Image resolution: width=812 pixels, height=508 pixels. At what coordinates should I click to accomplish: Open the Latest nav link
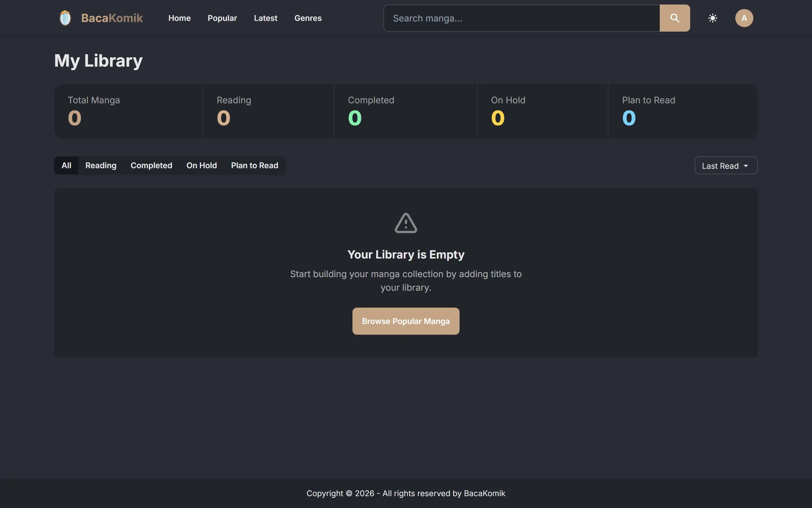coord(265,18)
